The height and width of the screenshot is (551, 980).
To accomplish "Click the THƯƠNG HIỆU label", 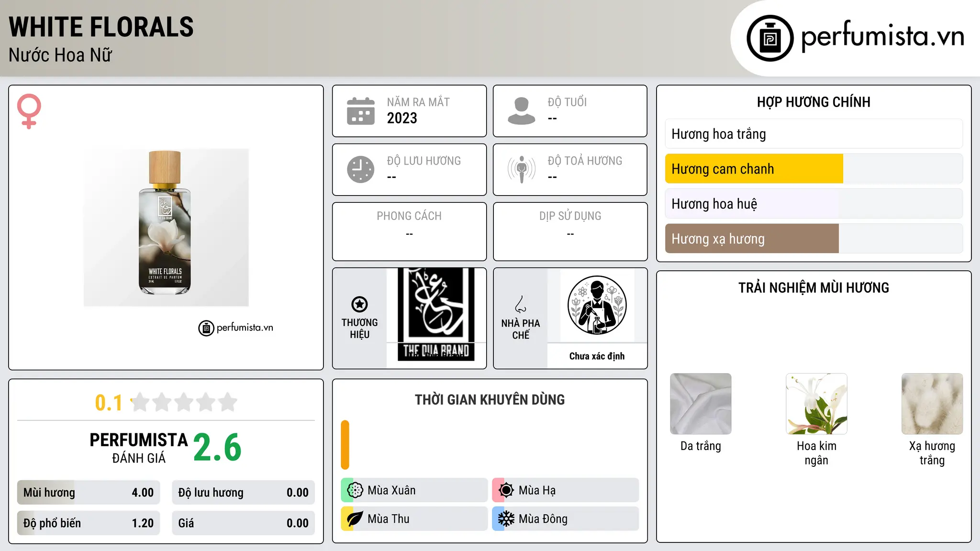I will tap(359, 329).
